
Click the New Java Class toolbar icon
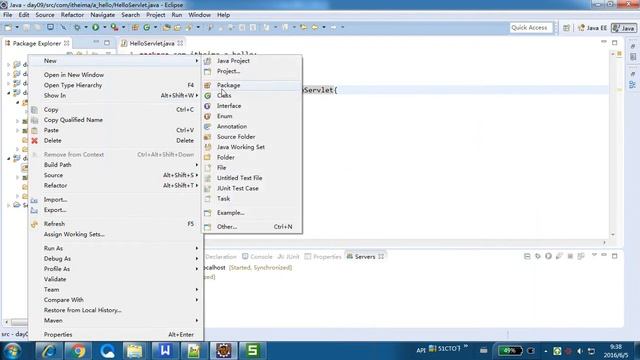[x=147, y=27]
